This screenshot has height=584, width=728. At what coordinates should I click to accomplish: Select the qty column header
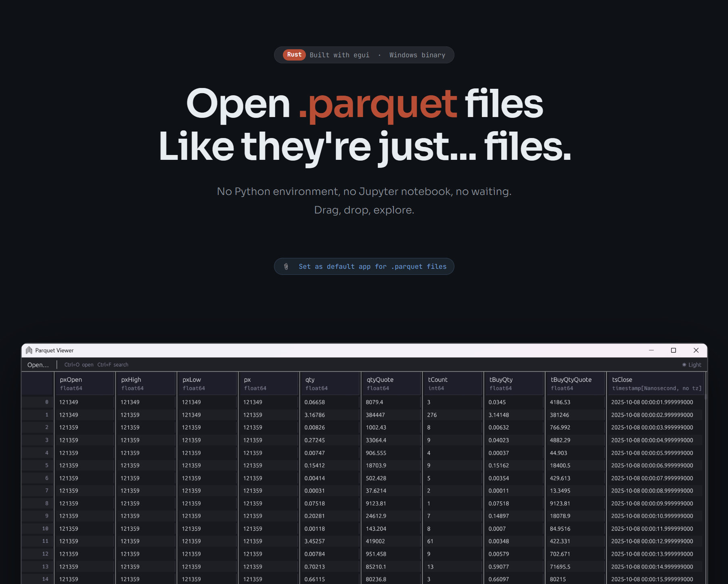coord(331,383)
